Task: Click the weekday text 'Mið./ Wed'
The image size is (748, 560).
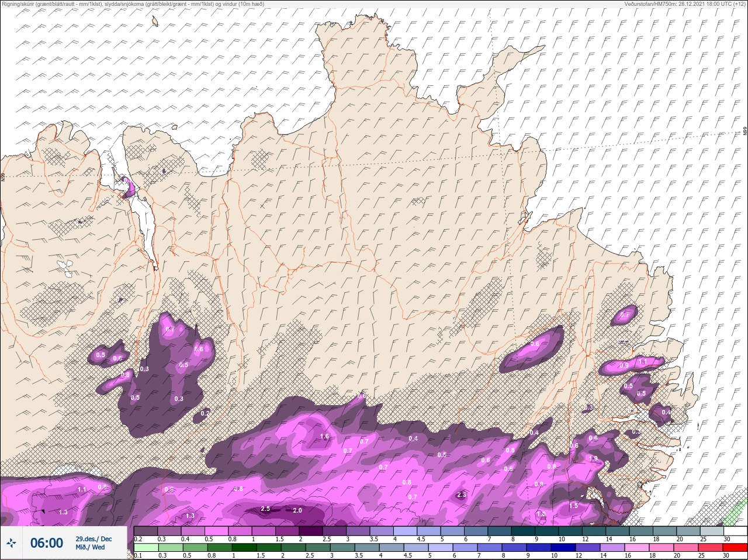Action: click(91, 547)
